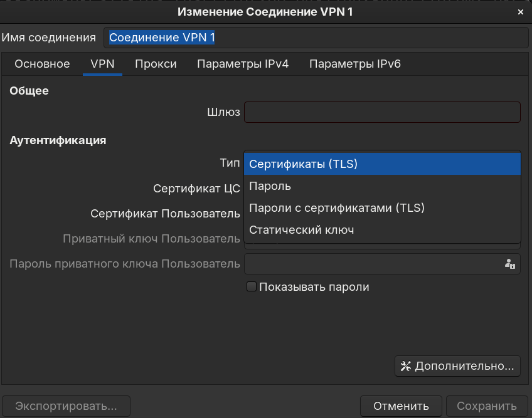
Task: Click the Сохранить button
Action: point(487,405)
